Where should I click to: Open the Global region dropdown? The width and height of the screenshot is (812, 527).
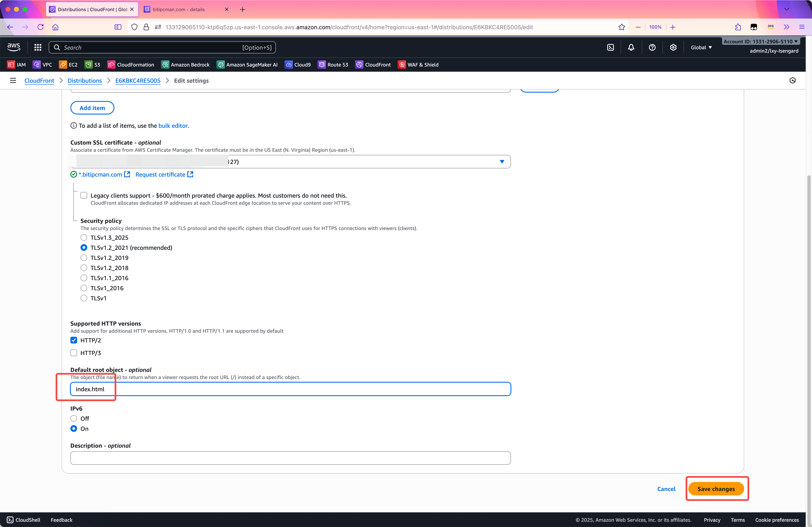pyautogui.click(x=701, y=47)
